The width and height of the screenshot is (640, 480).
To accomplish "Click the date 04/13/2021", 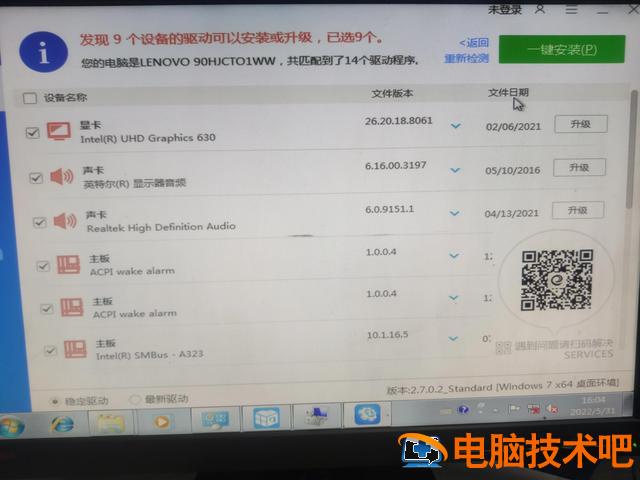I will tap(511, 213).
